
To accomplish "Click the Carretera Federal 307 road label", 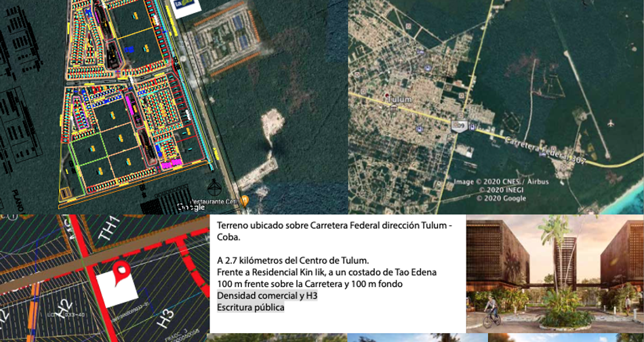I will click(545, 148).
